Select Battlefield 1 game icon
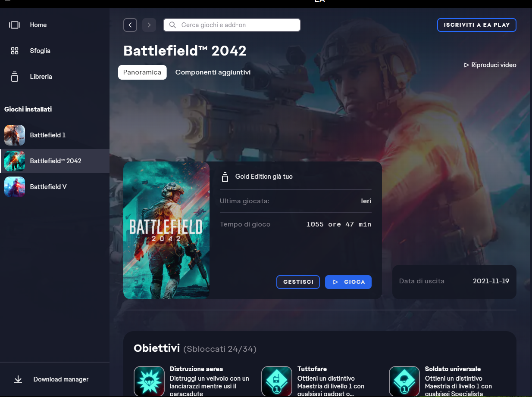Viewport: 532px width, 397px height. (15, 135)
